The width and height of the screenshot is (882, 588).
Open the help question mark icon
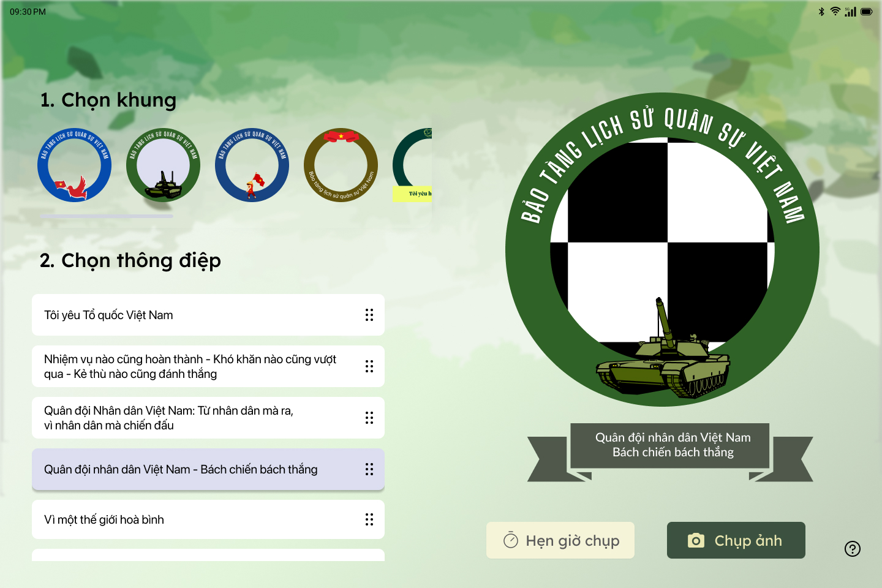tap(852, 549)
